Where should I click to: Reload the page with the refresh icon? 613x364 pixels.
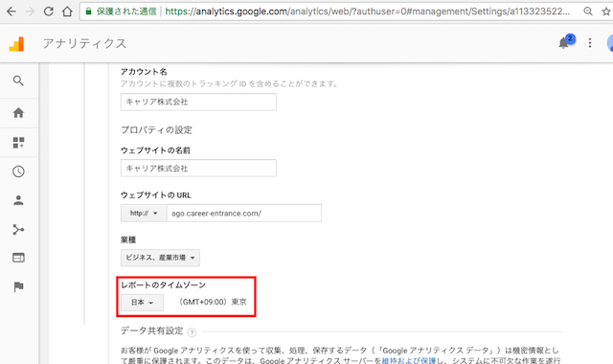tap(49, 11)
